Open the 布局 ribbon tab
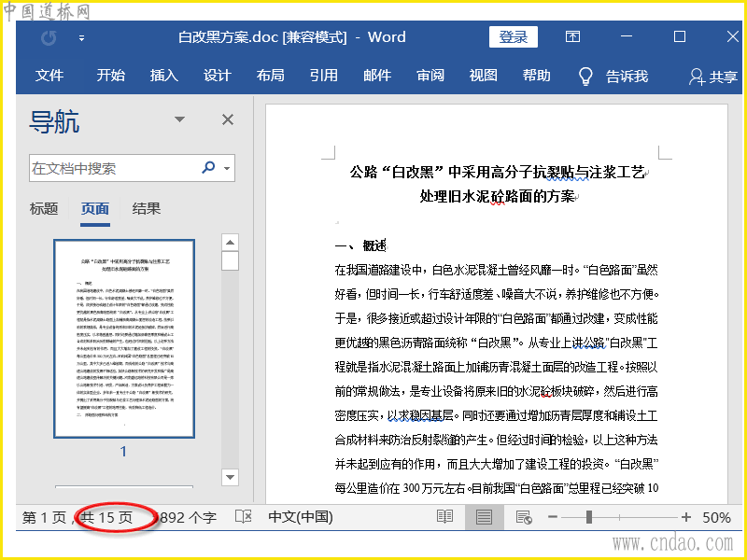The image size is (747, 560). click(270, 76)
